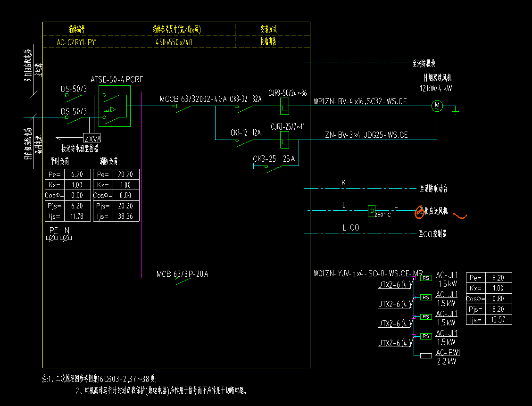The width and height of the screenshot is (532, 406).
Task: Select note 2 about thermal relay protection
Action: [x=161, y=391]
